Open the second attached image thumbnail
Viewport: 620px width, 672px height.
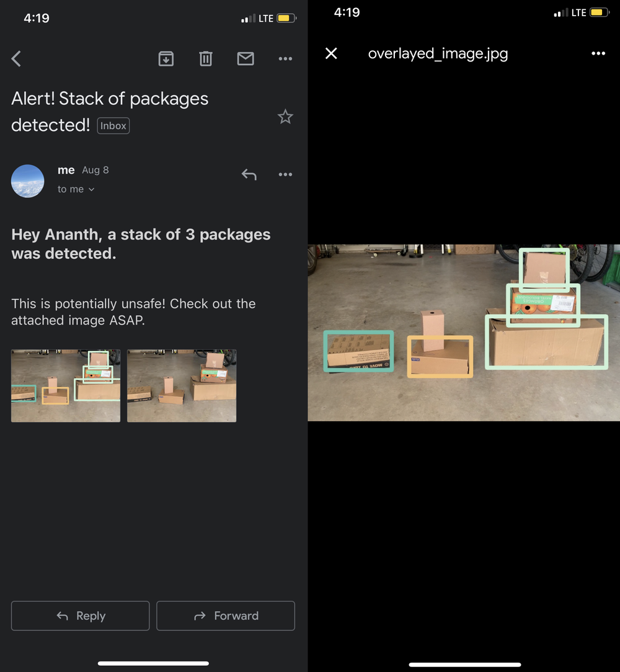tap(181, 385)
